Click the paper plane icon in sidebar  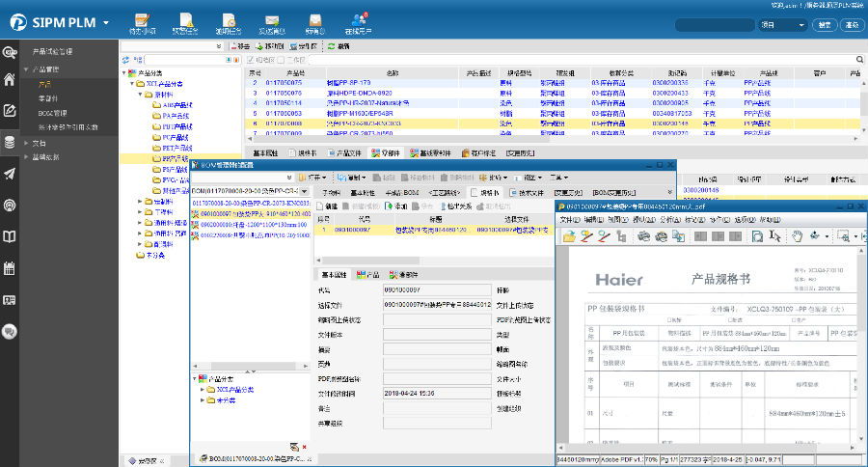tap(10, 174)
